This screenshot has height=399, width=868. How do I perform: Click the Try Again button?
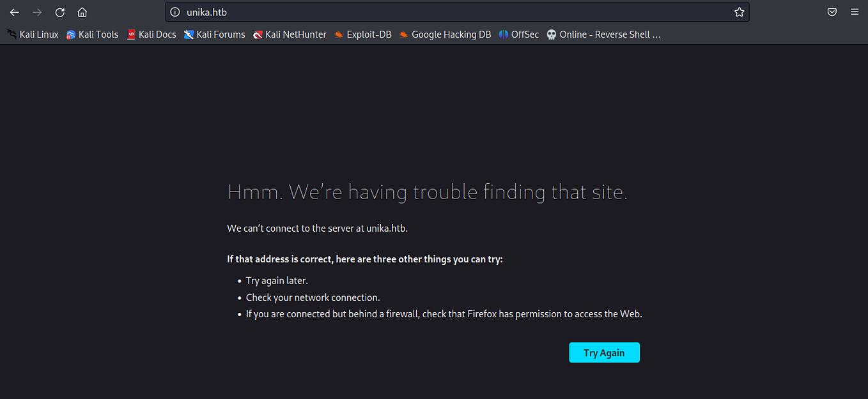click(x=604, y=352)
